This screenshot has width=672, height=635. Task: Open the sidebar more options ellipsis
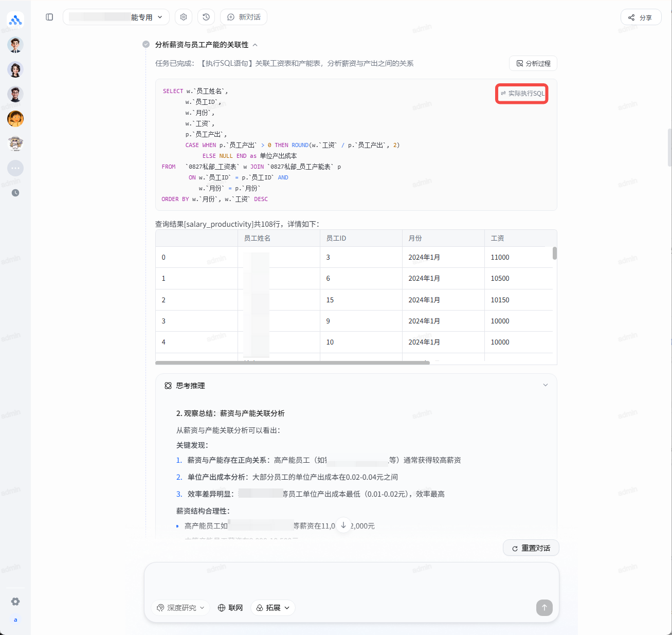(x=15, y=168)
